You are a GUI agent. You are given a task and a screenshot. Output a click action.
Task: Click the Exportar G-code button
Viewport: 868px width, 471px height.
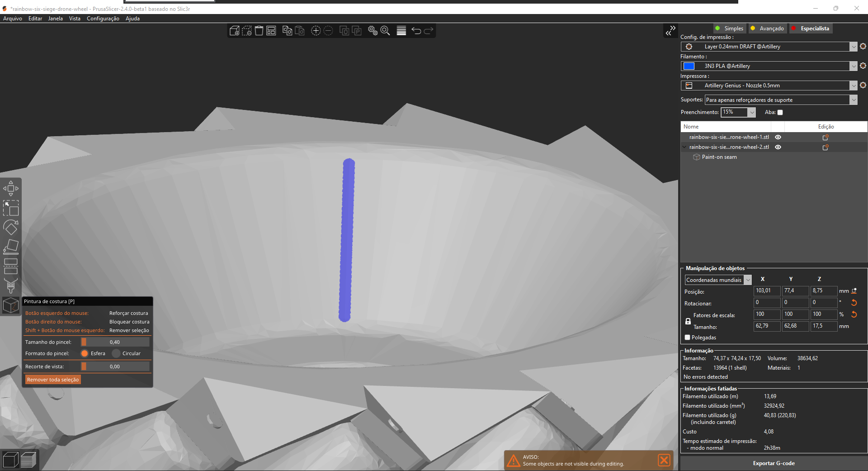tap(774, 463)
